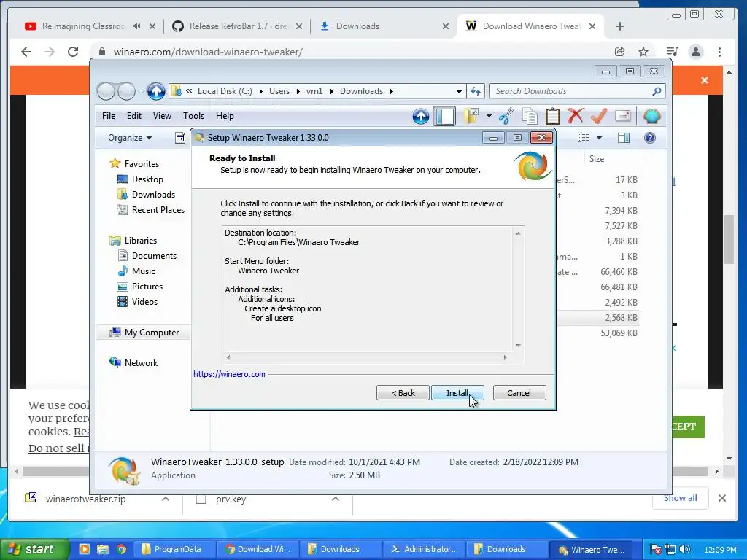Go back to the previous setup page
Screen dimensions: 747x560
(403, 393)
